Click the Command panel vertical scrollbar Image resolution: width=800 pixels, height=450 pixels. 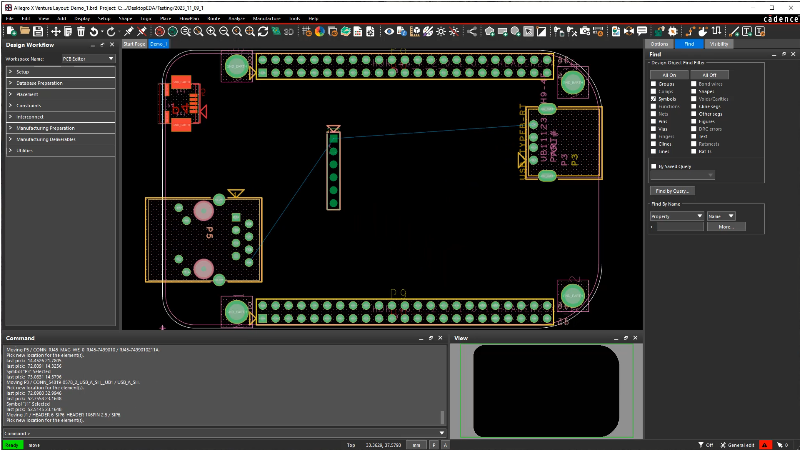[443, 418]
